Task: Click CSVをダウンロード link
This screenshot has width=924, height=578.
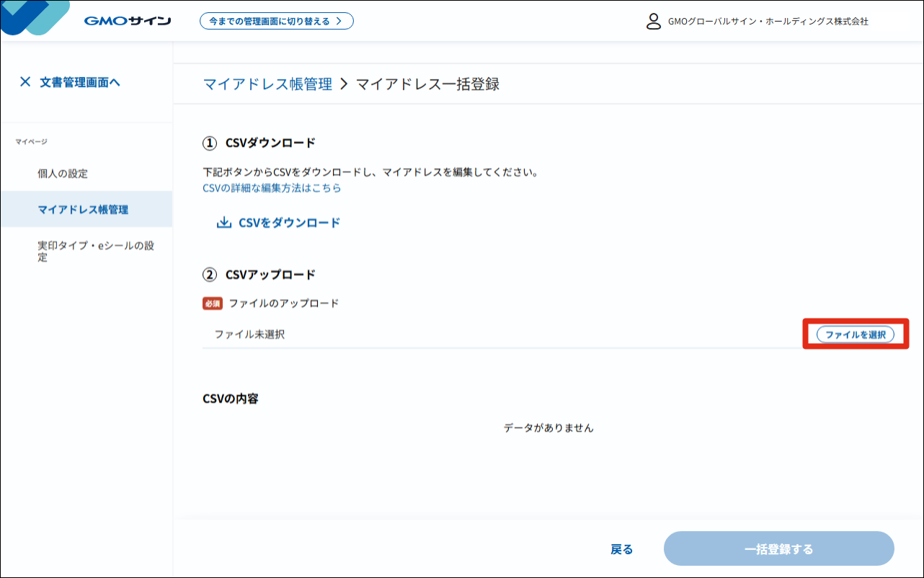Action: 278,223
